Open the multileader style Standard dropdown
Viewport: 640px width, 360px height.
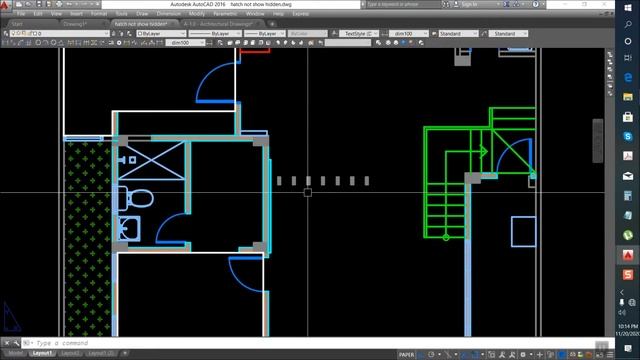pos(509,33)
